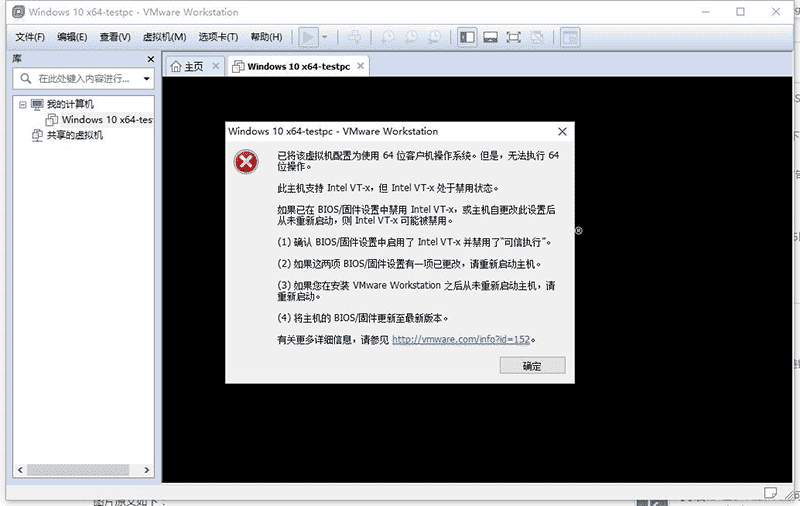Click the Unity mode toolbar icon
The image size is (800, 506).
537,37
